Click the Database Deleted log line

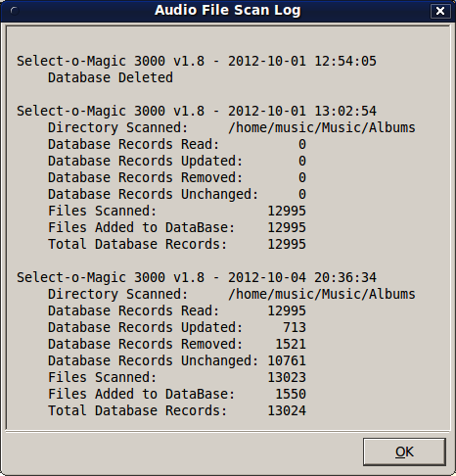111,77
